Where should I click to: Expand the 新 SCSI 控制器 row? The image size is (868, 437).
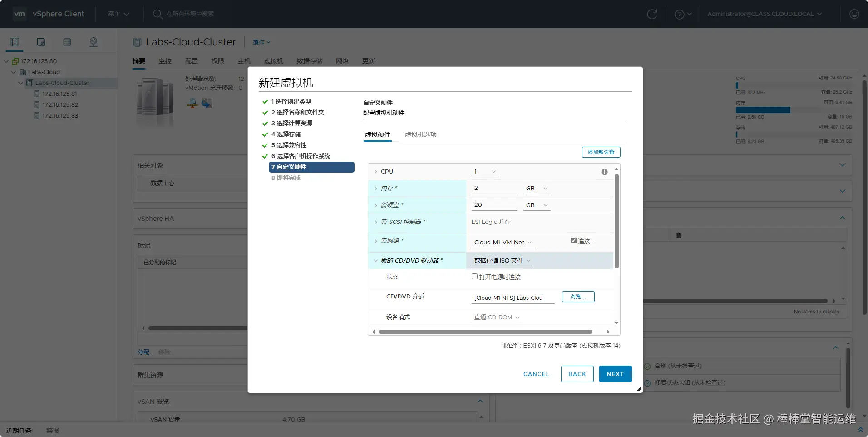click(x=375, y=222)
